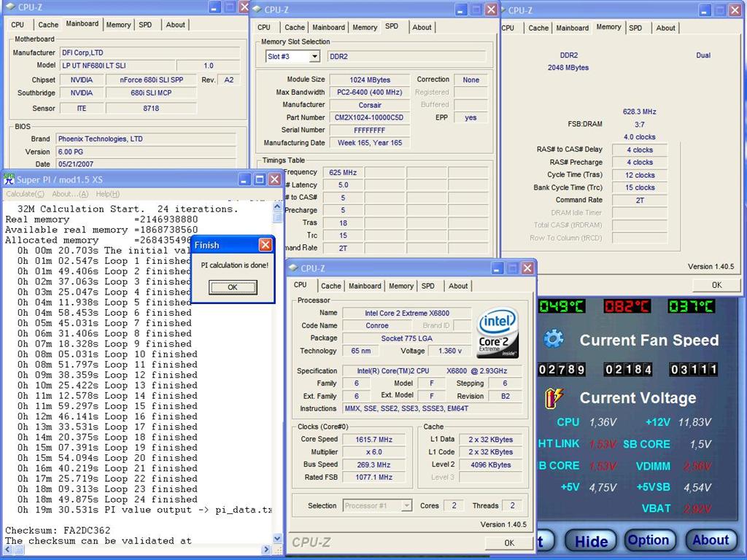
Task: Close the CPU-Z Memory window
Action: [x=735, y=10]
